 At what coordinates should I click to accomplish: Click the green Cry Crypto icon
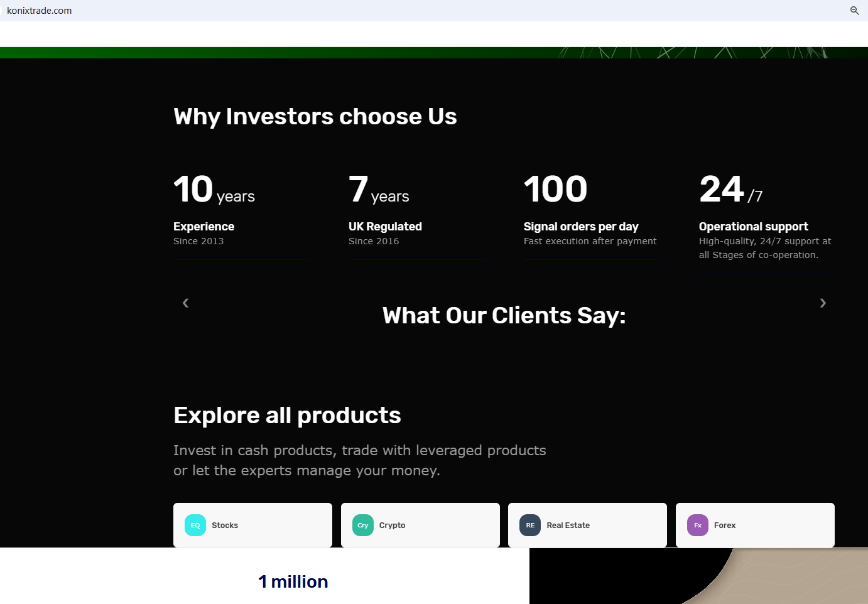[363, 526]
